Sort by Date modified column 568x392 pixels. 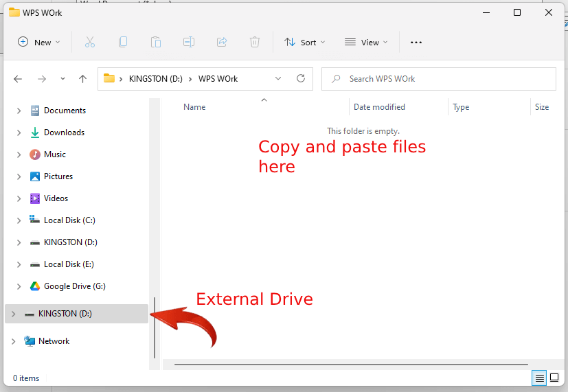(x=379, y=107)
